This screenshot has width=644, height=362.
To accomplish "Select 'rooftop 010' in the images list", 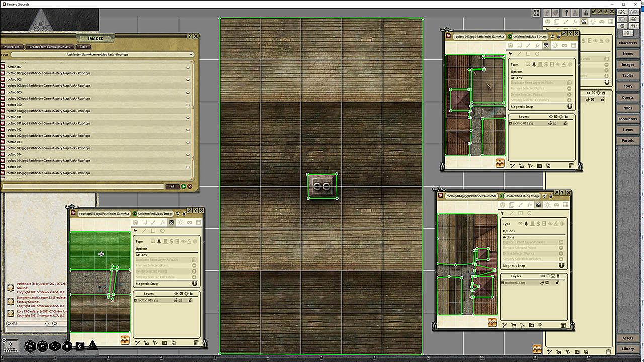I will pyautogui.click(x=97, y=105).
